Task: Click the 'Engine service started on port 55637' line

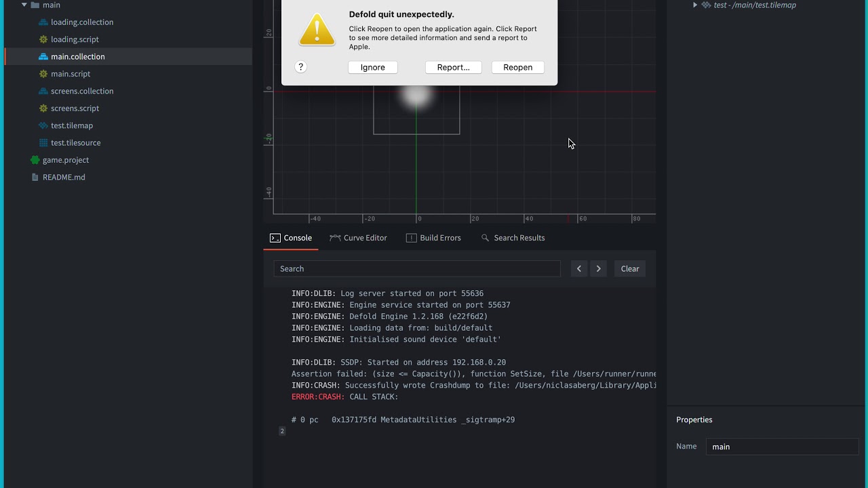Action: tap(401, 305)
